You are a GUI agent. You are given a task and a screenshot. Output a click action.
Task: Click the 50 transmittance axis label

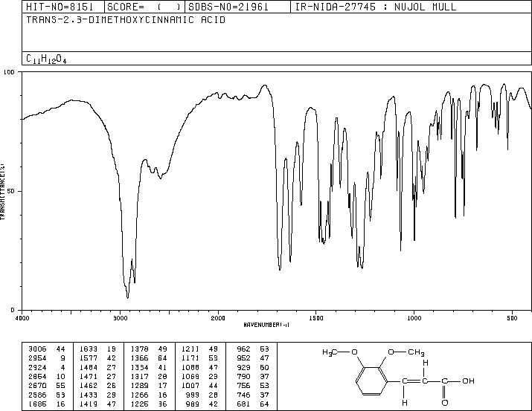pyautogui.click(x=11, y=191)
